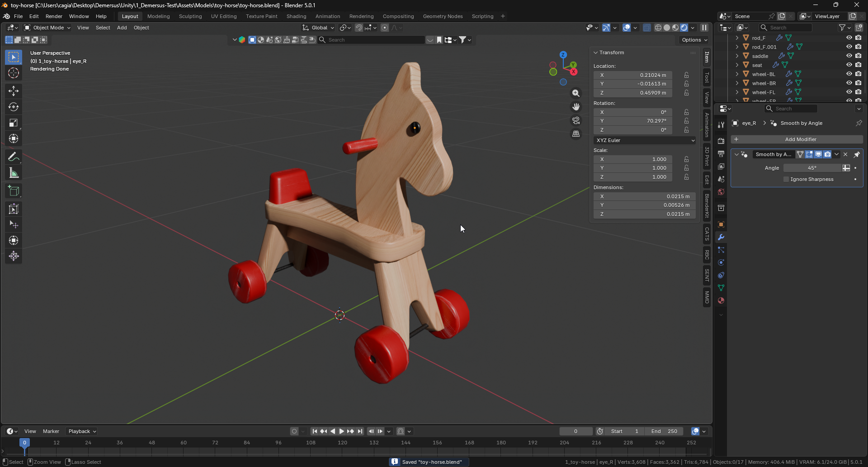
Task: Open Global transform orientation dropdown
Action: pyautogui.click(x=319, y=28)
